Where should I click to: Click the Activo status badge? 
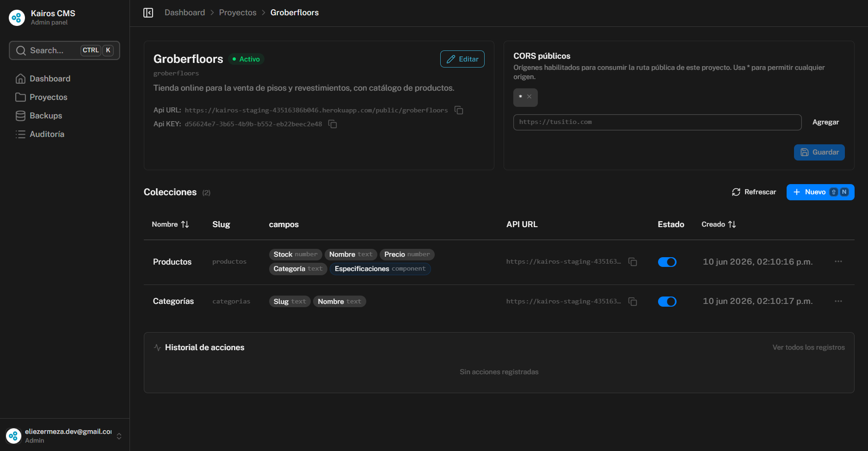246,59
